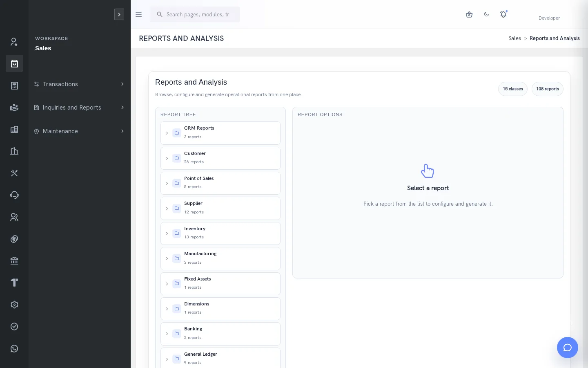
Task: Open the WhatsApp icon in sidebar
Action: point(14,348)
